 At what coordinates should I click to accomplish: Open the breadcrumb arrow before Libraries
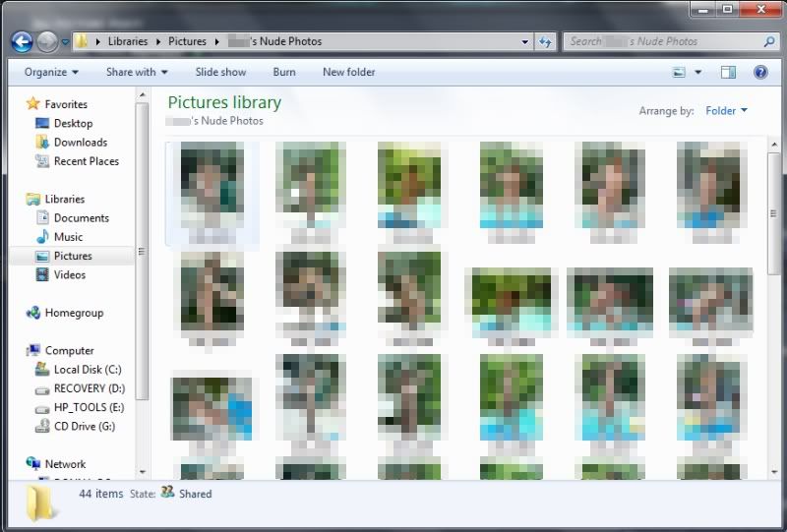pyautogui.click(x=97, y=41)
